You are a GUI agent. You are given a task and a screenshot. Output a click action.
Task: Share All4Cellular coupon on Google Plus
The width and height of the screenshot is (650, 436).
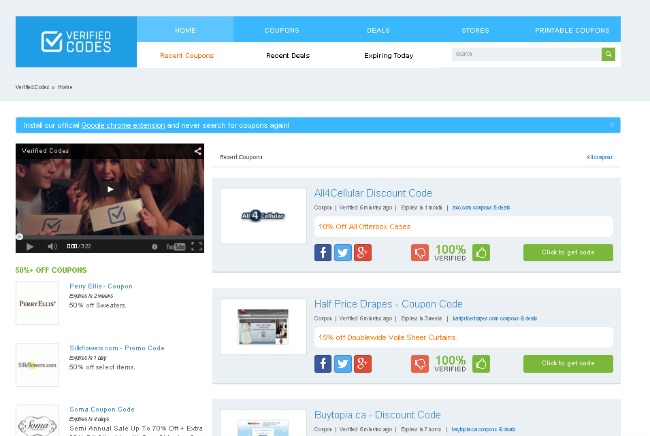(x=363, y=252)
